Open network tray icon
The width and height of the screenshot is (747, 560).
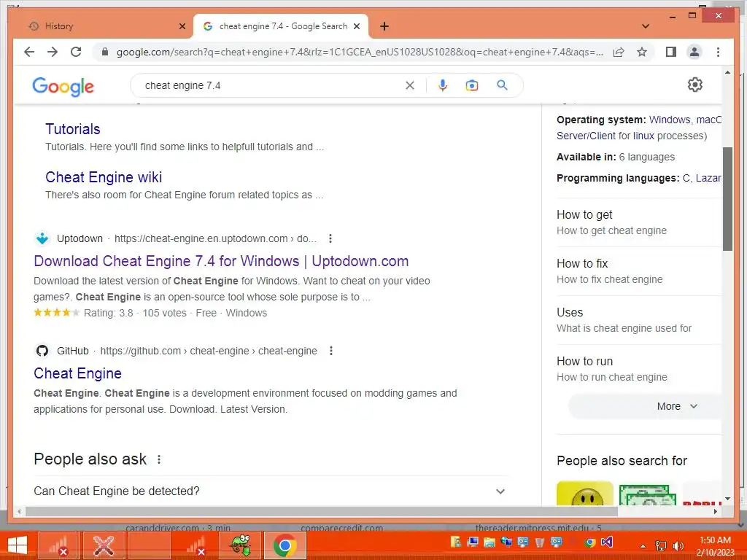click(x=661, y=546)
